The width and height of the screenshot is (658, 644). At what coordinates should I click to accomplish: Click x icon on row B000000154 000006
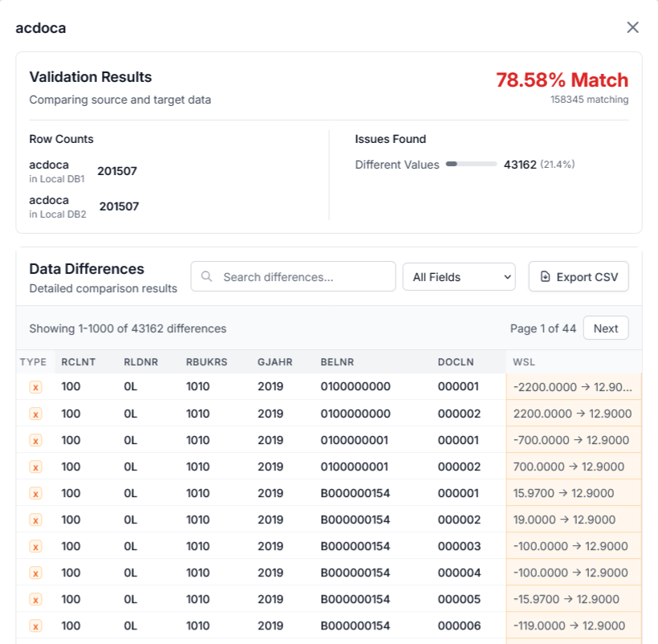[35, 626]
